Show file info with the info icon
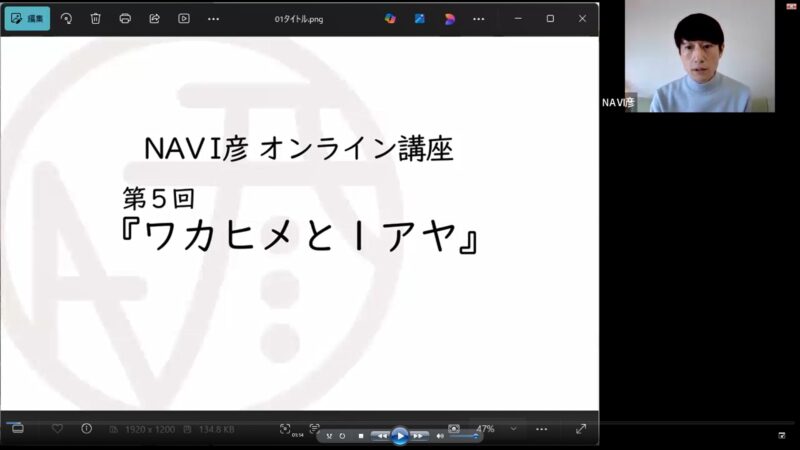 click(x=86, y=429)
